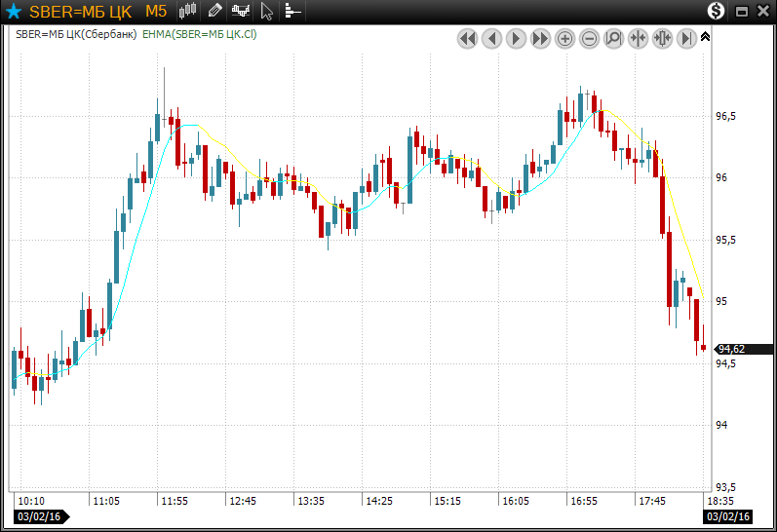Open the volume profile icon

pos(291,12)
